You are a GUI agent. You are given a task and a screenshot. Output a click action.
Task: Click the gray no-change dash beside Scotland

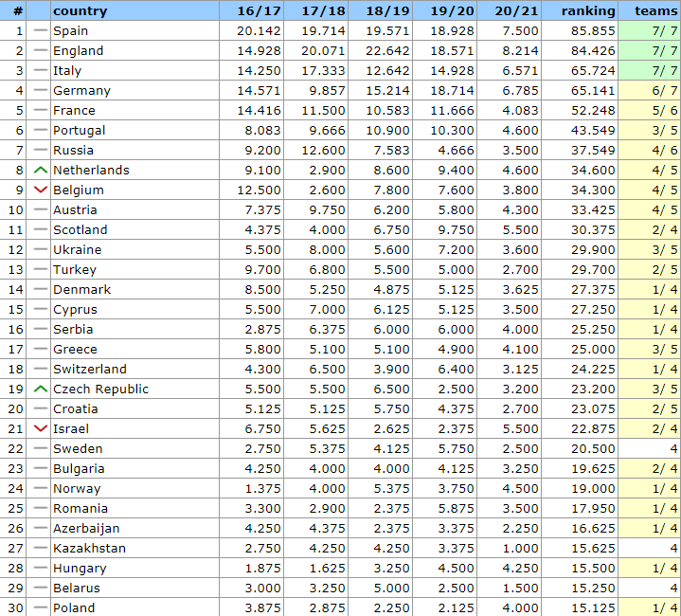[40, 230]
